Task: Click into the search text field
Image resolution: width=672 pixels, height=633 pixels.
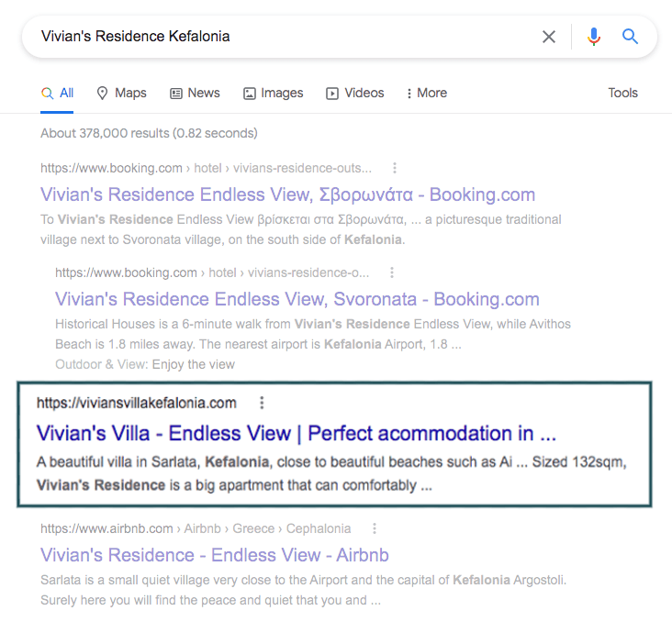Action: tap(283, 37)
